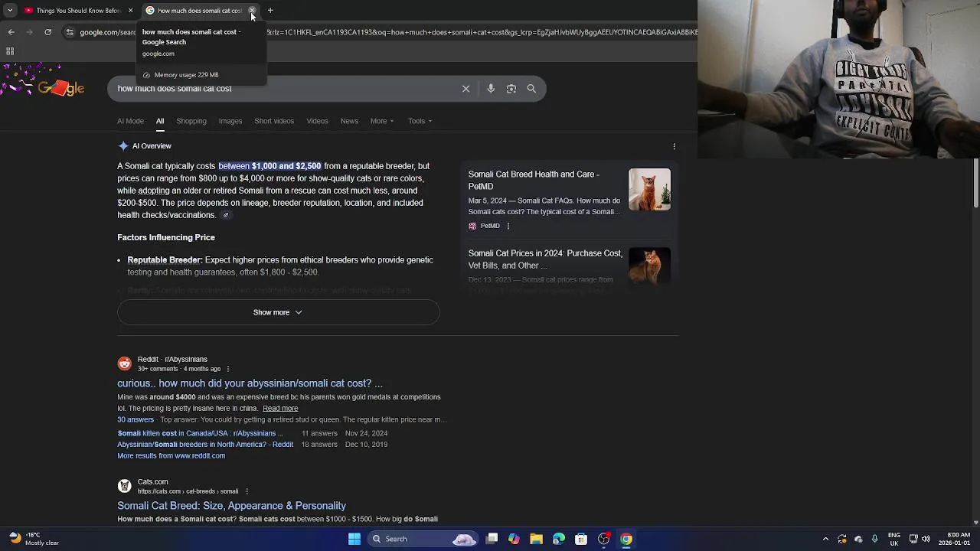Open 'More results from www.reddit.com'

(171, 456)
